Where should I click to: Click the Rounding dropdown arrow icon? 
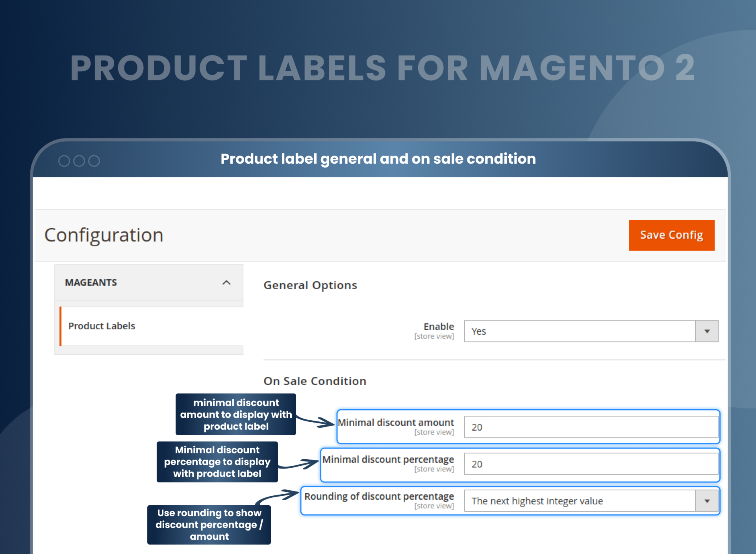pyautogui.click(x=707, y=501)
